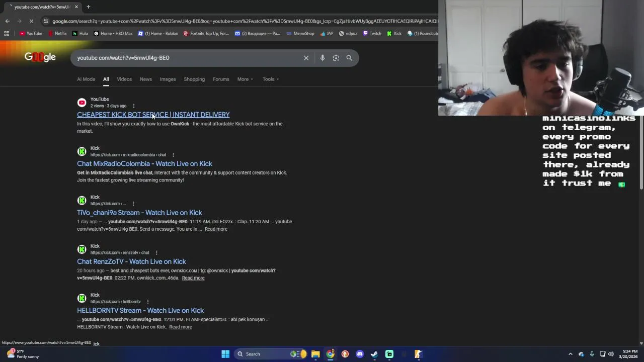Open the YouTube bookmark

point(31,34)
